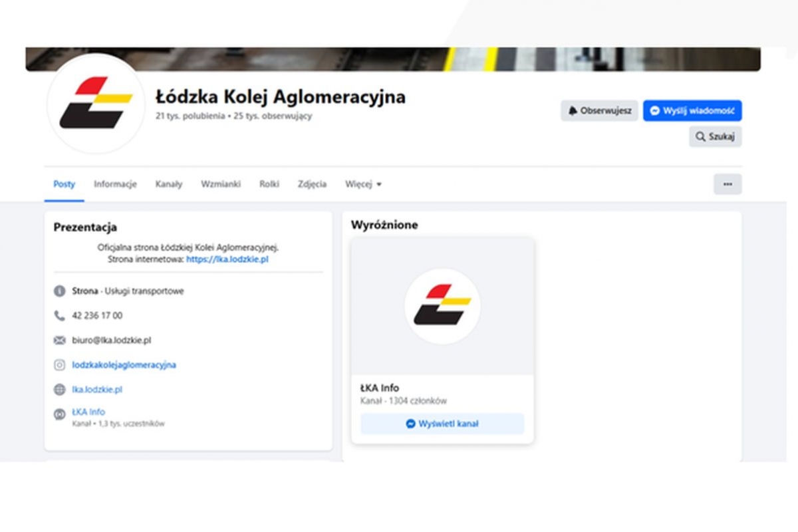798x532 pixels.
Task: Click the info icon next to Strona
Action: (60, 291)
